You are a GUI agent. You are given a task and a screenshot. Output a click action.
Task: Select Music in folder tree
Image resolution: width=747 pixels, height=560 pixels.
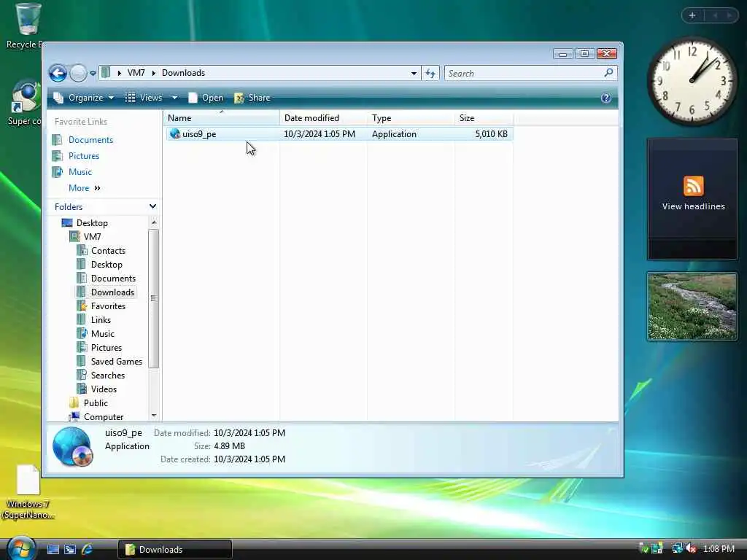click(x=102, y=333)
